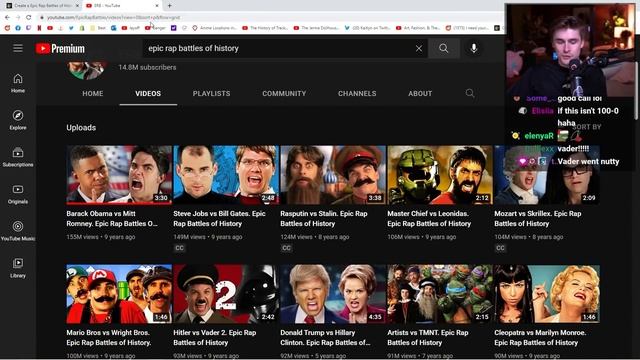Image resolution: width=640 pixels, height=360 pixels.
Task: Open Subscriptions in the sidebar
Action: 18,157
